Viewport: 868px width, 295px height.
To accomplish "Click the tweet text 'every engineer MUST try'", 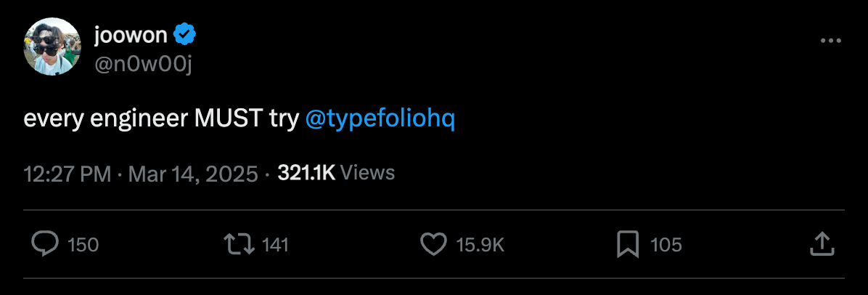I will [x=161, y=119].
